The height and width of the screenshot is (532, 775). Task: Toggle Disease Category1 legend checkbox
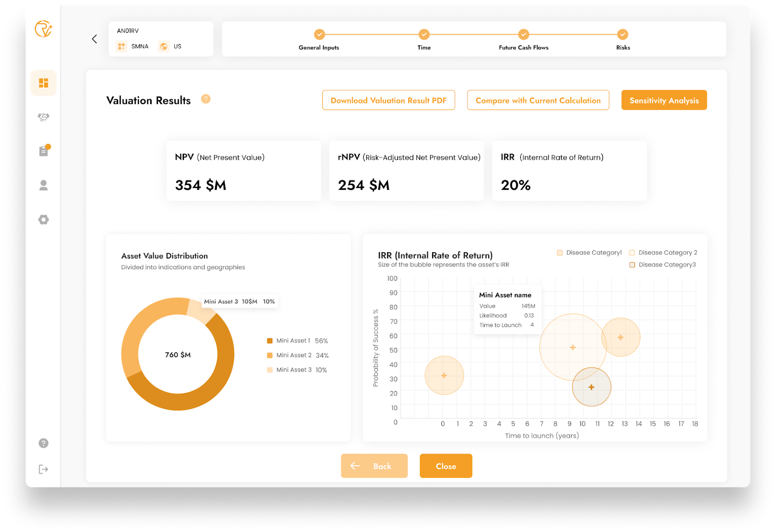560,253
